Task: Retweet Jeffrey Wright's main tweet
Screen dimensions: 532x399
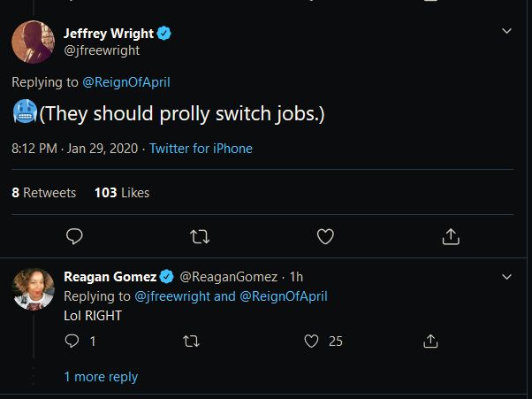Action: 201,236
